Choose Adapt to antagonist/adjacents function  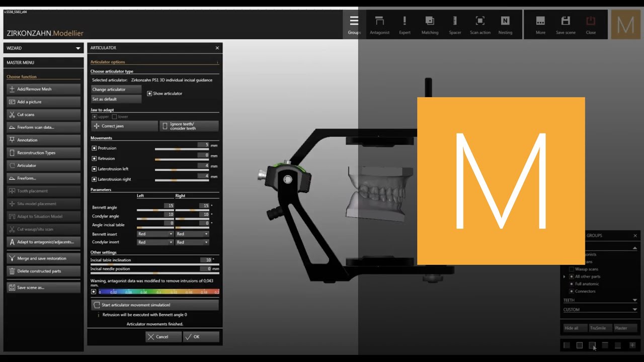[43, 242]
